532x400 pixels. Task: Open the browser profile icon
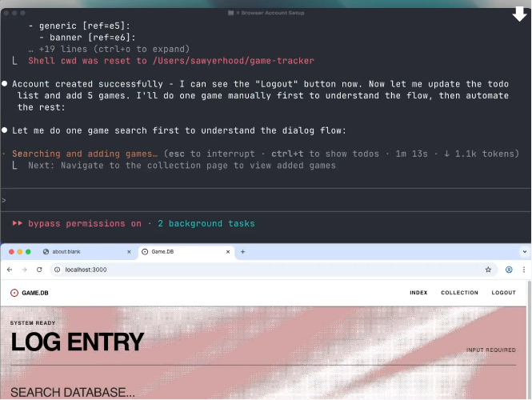pos(509,270)
